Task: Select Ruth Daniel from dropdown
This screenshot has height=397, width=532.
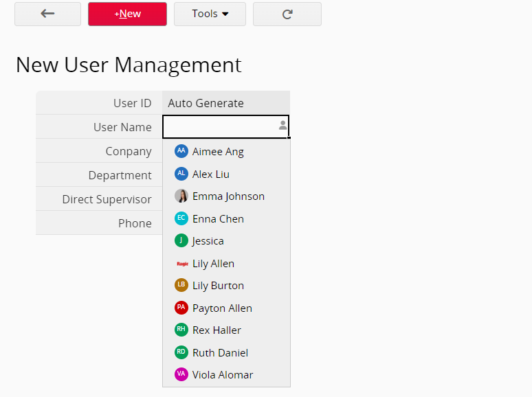Action: [226, 352]
